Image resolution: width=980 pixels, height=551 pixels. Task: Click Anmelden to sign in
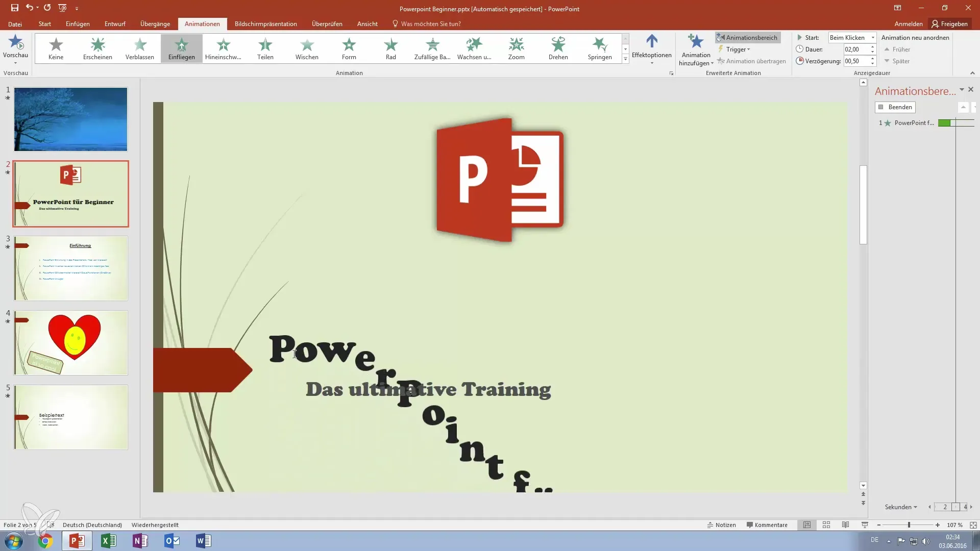coord(909,24)
